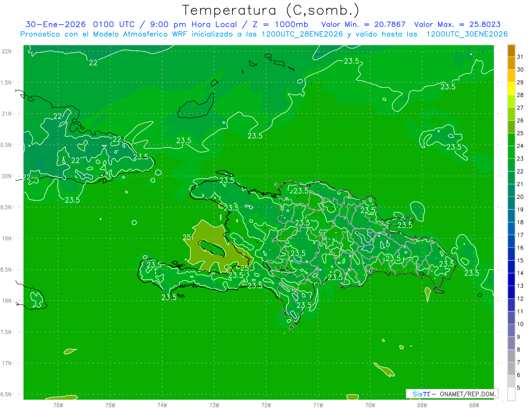This screenshot has height=411, width=532.
Task: Click the color legend value '18'
Action: coord(520,223)
